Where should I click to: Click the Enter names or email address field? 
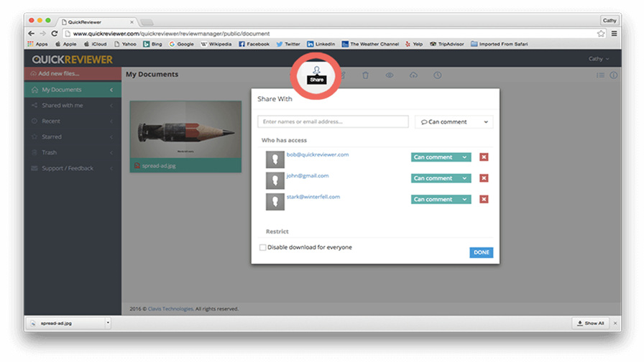pyautogui.click(x=333, y=121)
